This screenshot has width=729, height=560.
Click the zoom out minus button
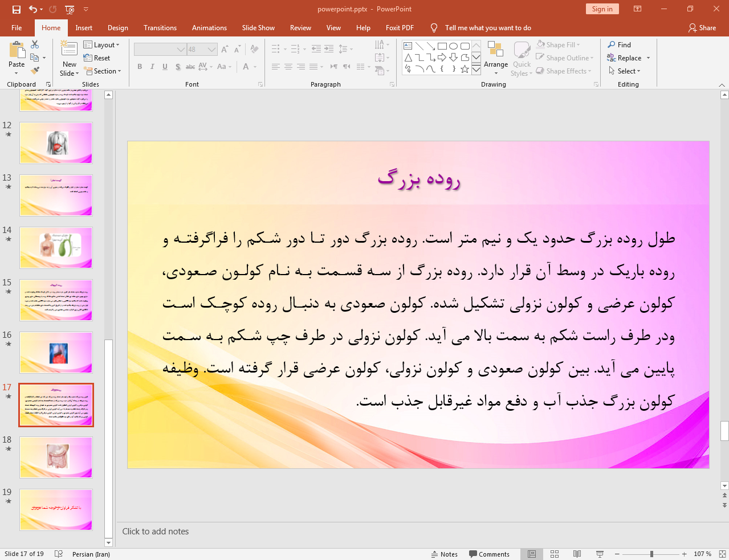click(617, 554)
